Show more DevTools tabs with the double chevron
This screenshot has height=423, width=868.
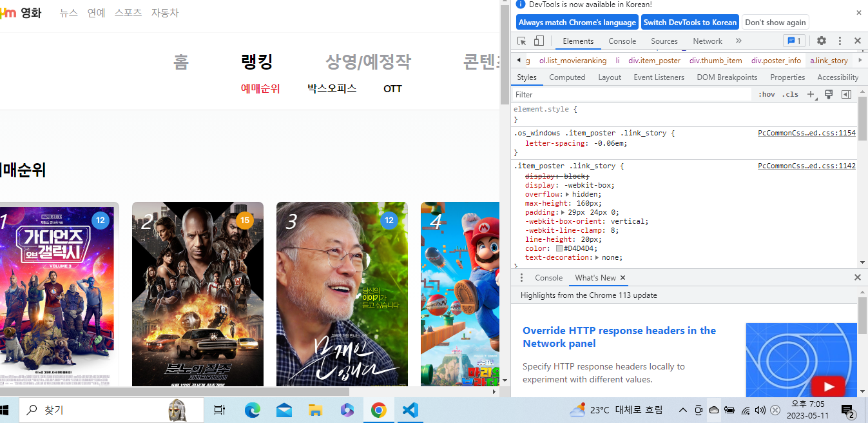(738, 41)
